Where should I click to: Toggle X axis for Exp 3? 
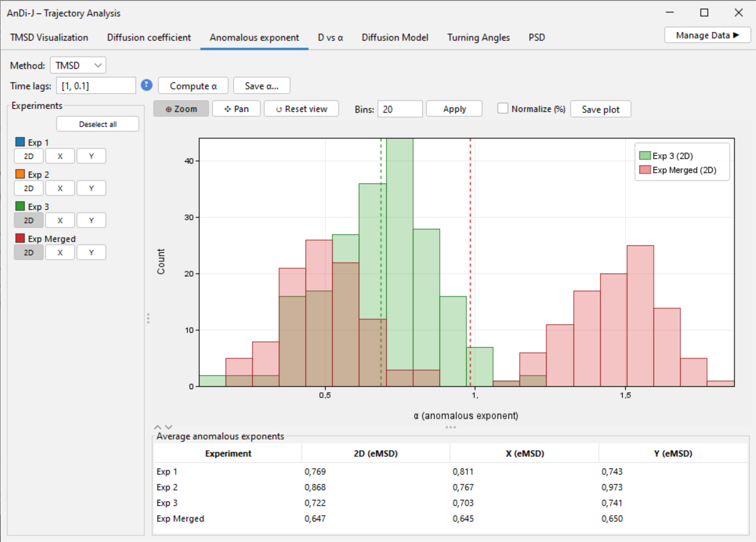point(60,220)
